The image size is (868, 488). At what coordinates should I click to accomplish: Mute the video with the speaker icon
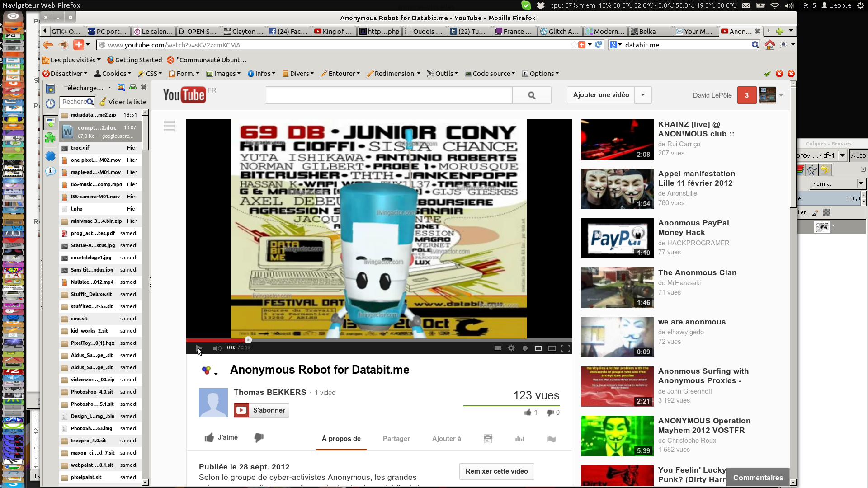pyautogui.click(x=217, y=348)
